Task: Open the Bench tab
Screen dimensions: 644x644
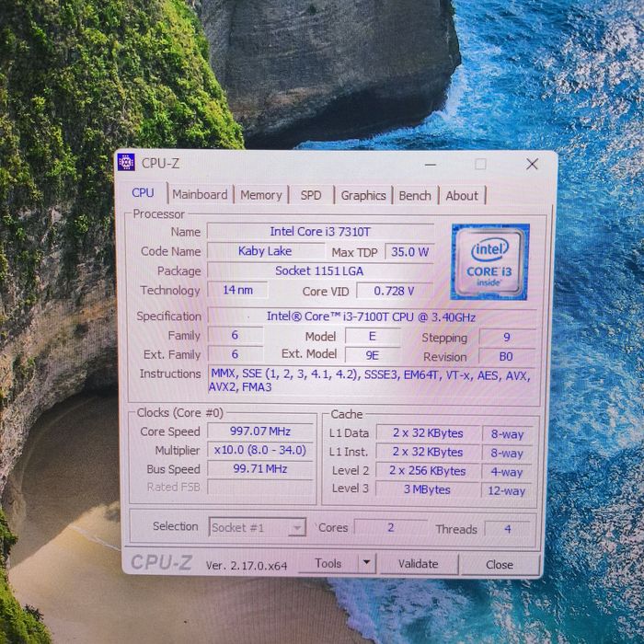Action: point(415,195)
